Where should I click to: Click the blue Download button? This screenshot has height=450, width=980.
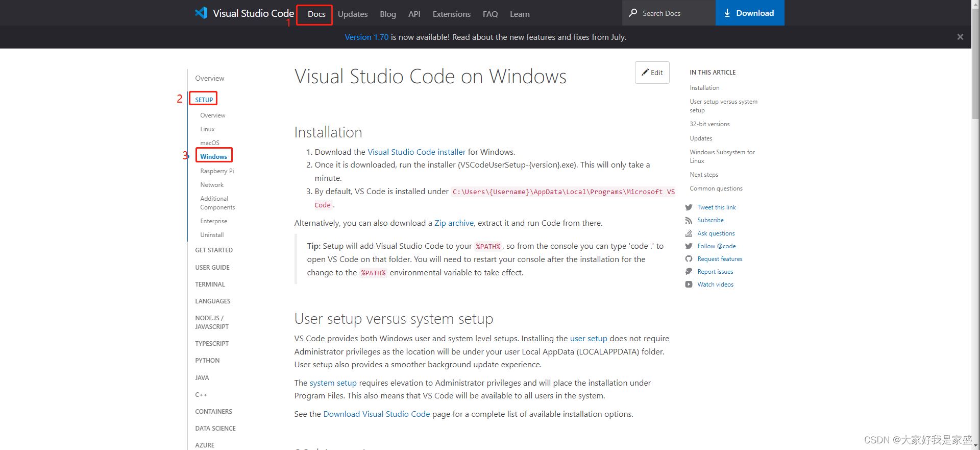coord(750,13)
